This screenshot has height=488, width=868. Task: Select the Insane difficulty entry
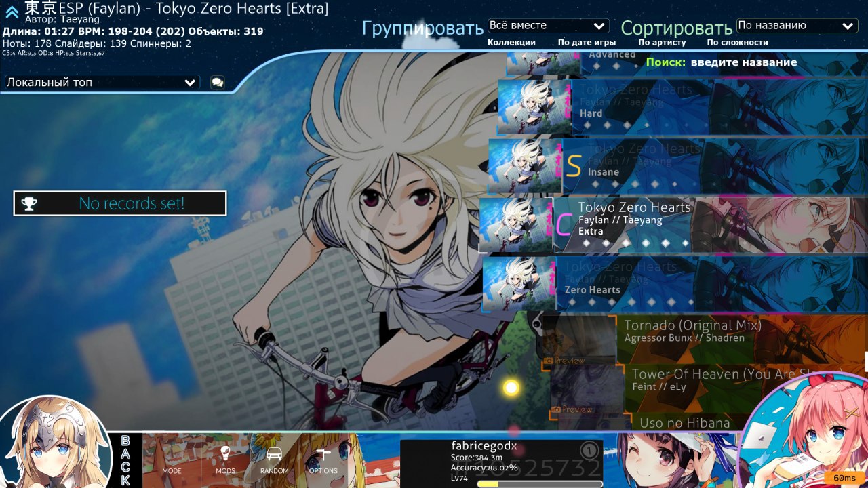click(678, 166)
